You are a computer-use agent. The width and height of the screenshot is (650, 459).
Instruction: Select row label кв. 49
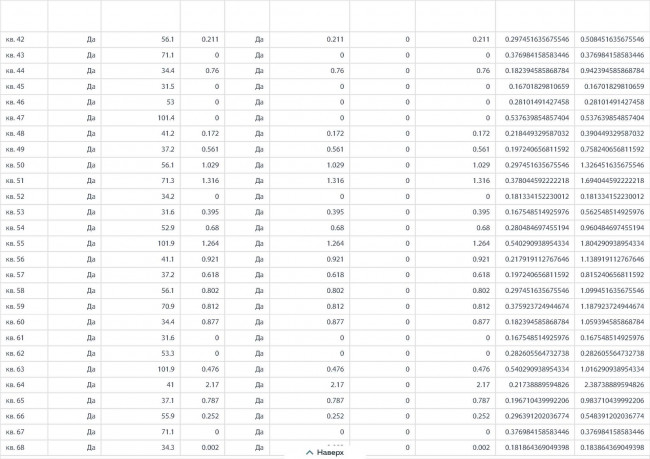click(15, 149)
